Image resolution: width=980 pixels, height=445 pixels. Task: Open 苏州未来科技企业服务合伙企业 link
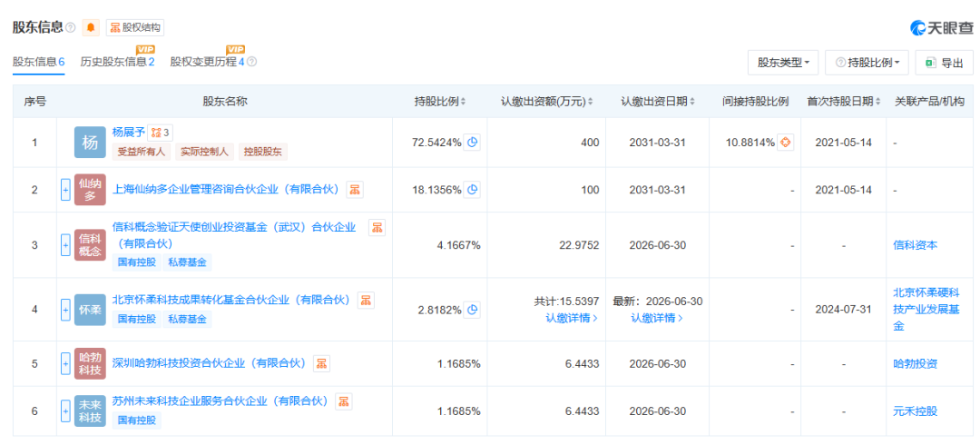pos(220,401)
